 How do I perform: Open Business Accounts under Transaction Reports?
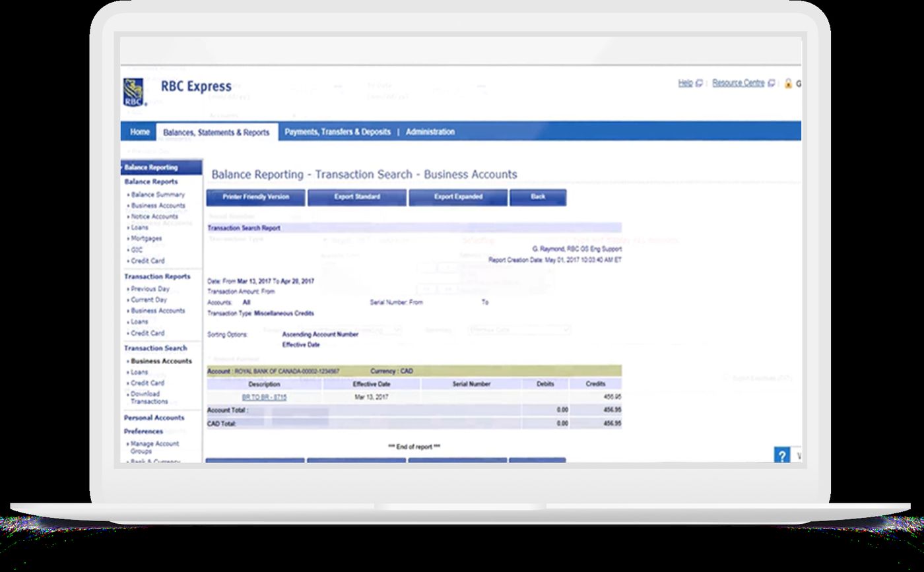pyautogui.click(x=158, y=311)
